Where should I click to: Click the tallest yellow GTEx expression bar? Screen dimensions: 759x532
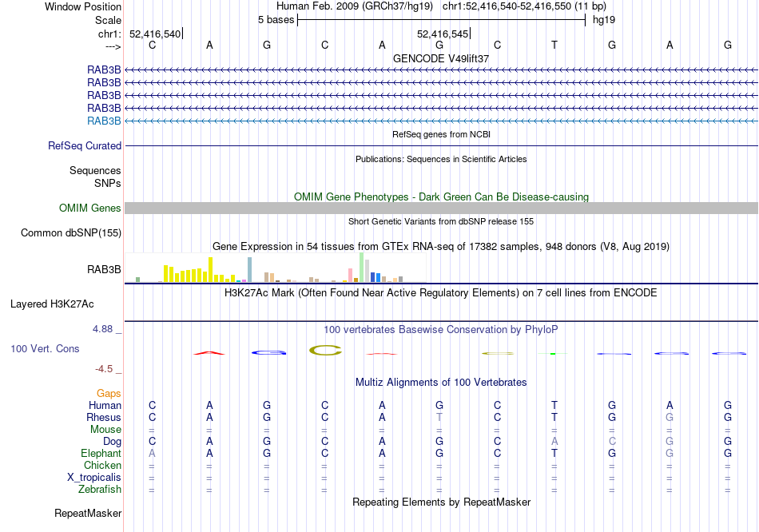tap(211, 270)
